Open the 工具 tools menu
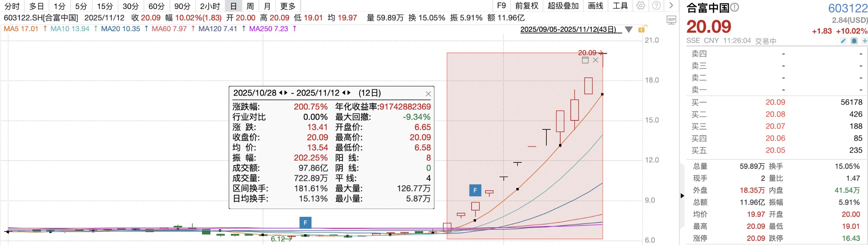Image resolution: width=868 pixels, height=245 pixels. point(620,6)
